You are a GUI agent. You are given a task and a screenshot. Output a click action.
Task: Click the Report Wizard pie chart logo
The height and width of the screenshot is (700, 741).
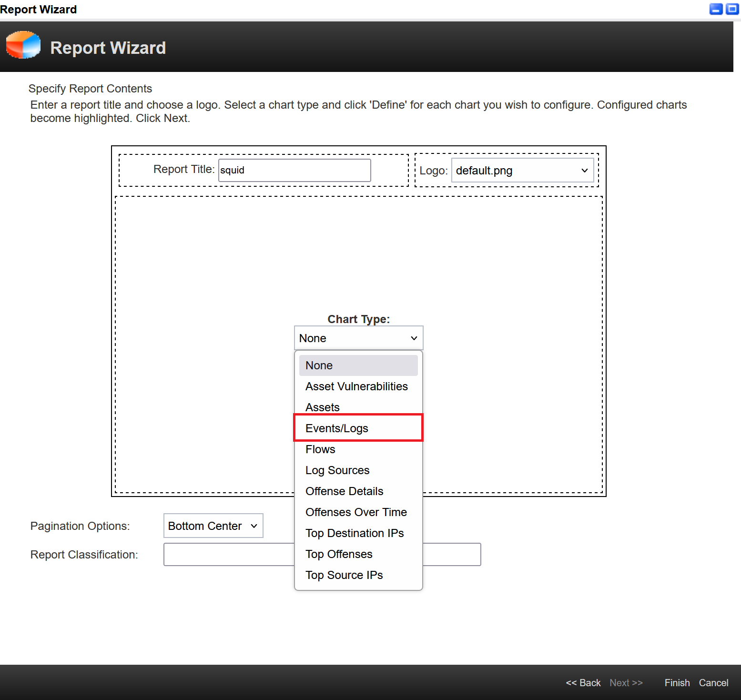[x=23, y=45]
